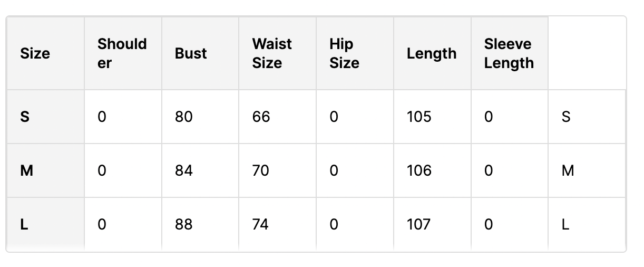Viewport: 644px width, 267px height.
Task: Select the Length column header
Action: coord(432,53)
